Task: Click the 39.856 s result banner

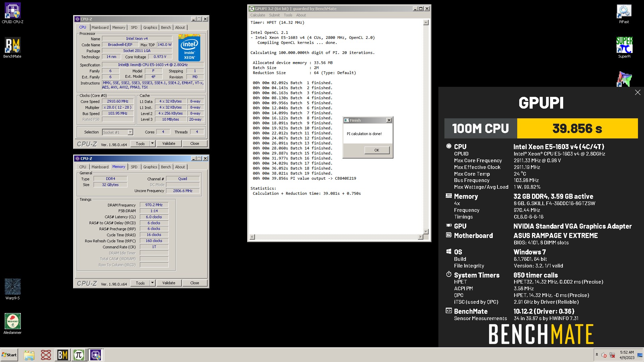Action: pyautogui.click(x=577, y=128)
